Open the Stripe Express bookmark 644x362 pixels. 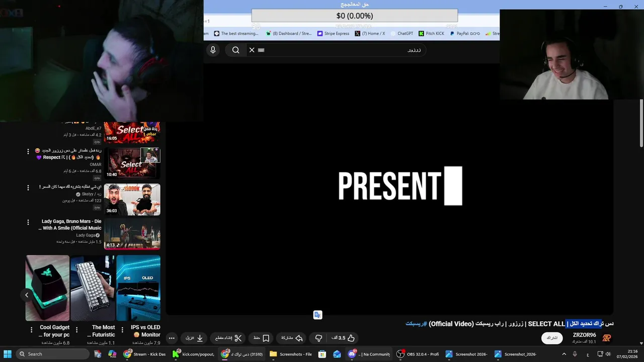[333, 34]
